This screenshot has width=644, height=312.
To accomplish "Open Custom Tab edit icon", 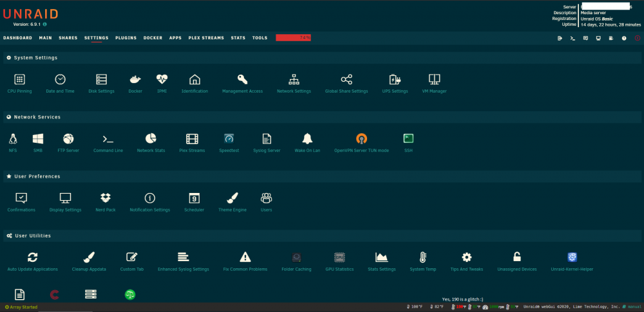I will [132, 257].
